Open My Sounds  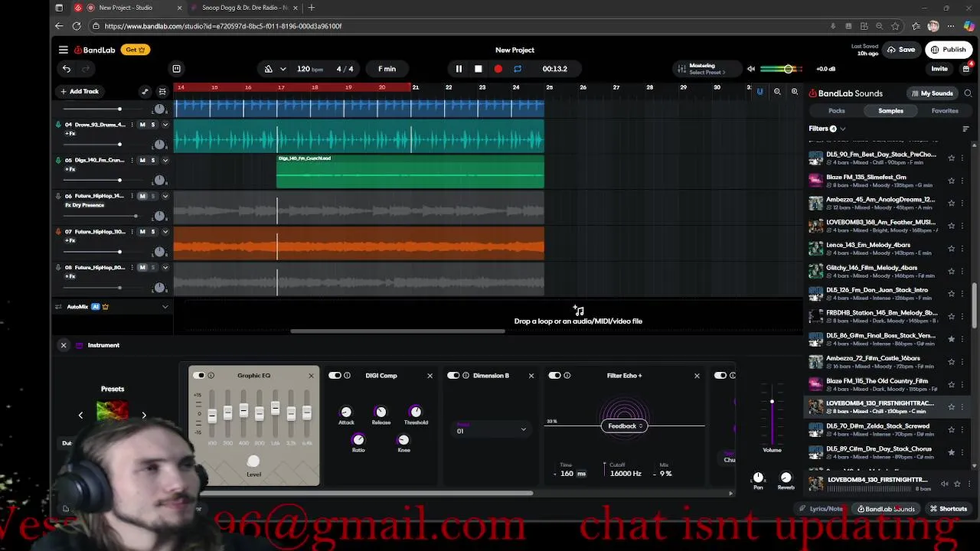pyautogui.click(x=932, y=93)
